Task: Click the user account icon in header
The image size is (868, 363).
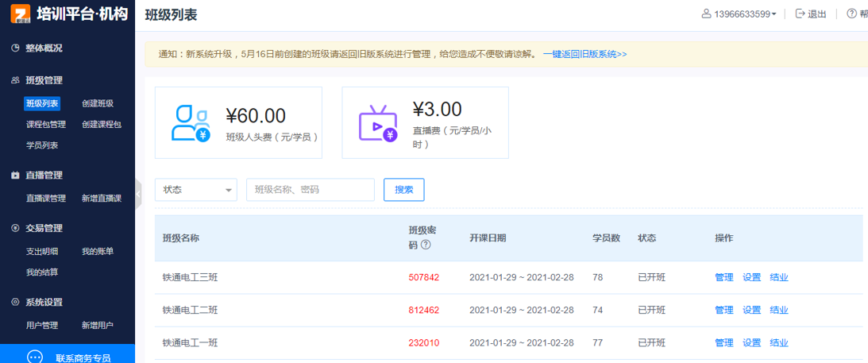Action: pyautogui.click(x=706, y=14)
